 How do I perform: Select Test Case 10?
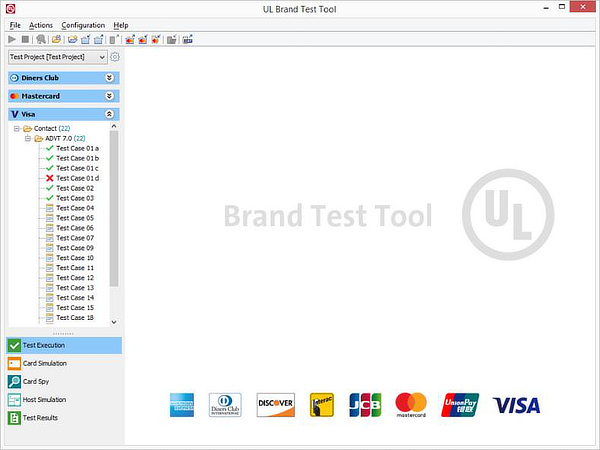[x=75, y=258]
